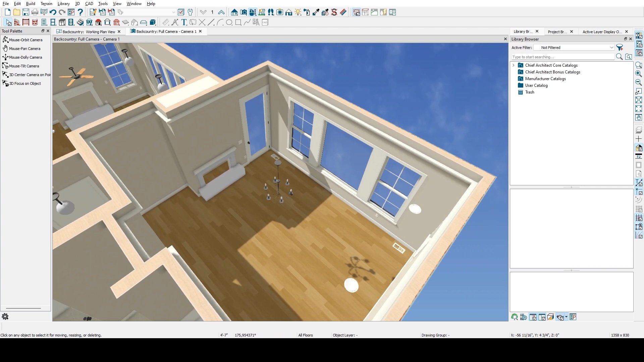Viewport: 644px width, 362px height.
Task: Click the Help question mark icon
Action: point(80,12)
